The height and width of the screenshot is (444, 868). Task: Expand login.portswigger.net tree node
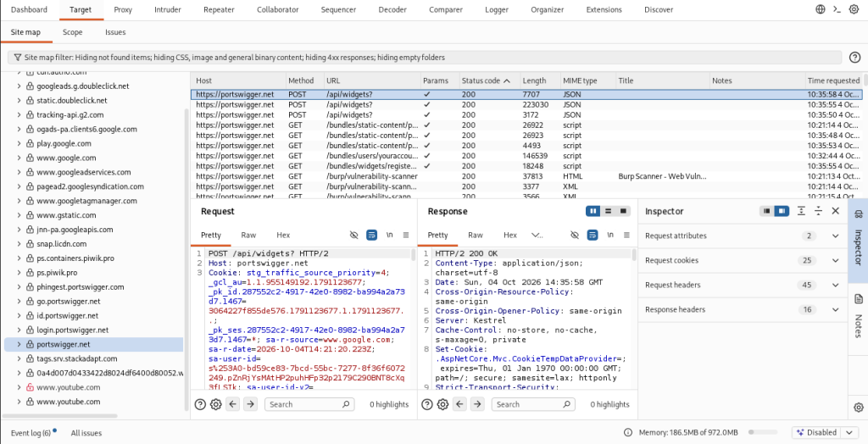(19, 330)
